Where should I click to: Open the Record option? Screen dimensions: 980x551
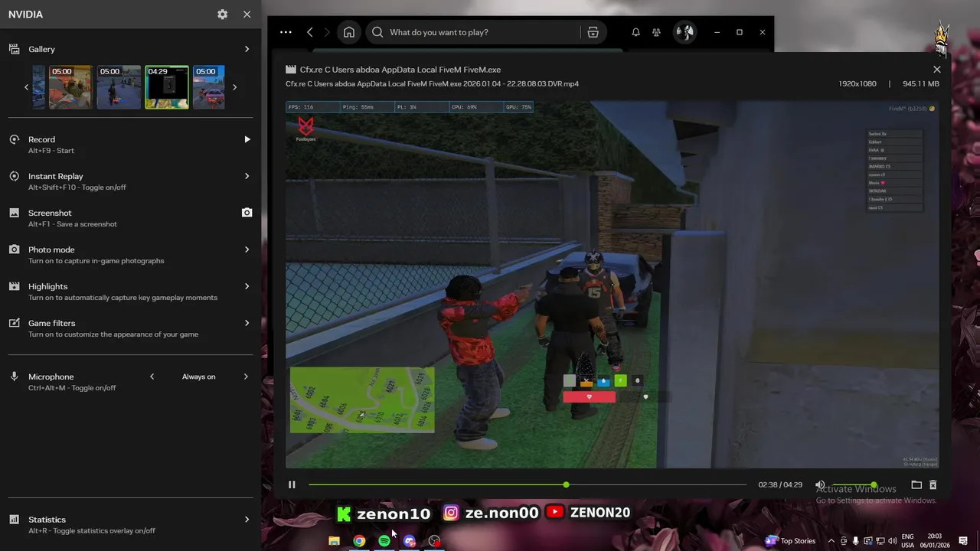point(130,144)
